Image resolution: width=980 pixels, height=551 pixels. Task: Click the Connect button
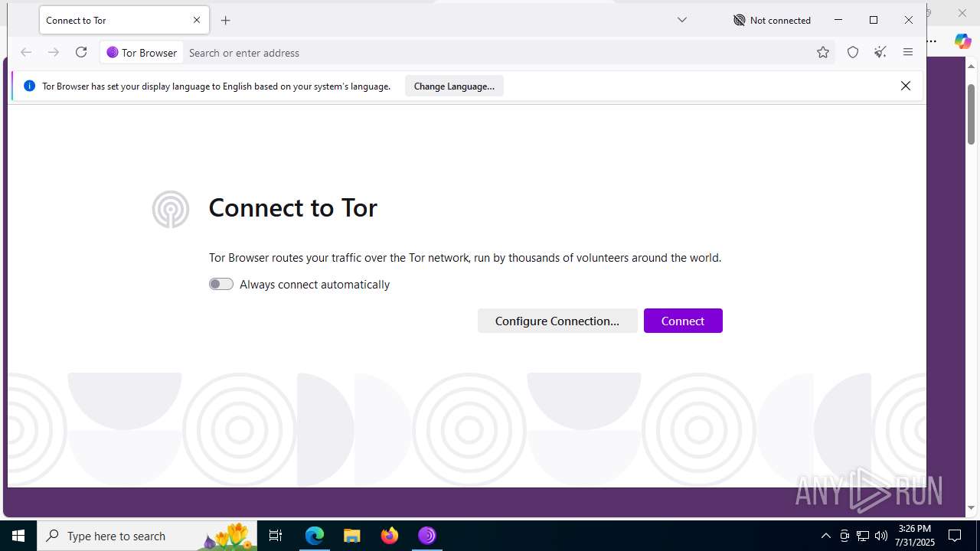pos(683,321)
